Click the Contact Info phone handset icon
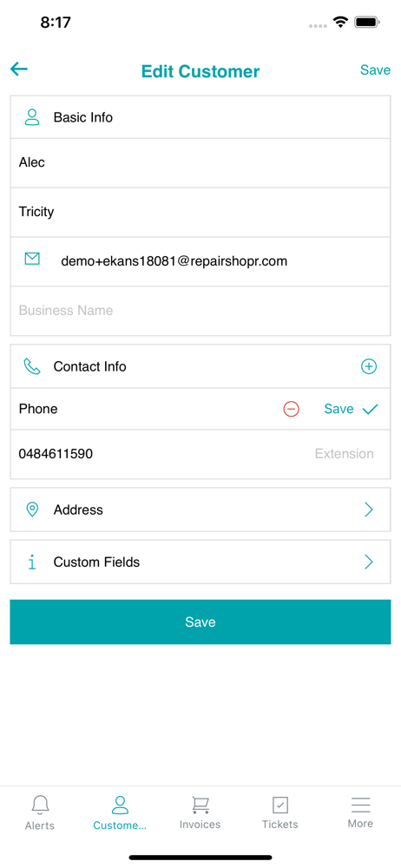 click(x=32, y=366)
